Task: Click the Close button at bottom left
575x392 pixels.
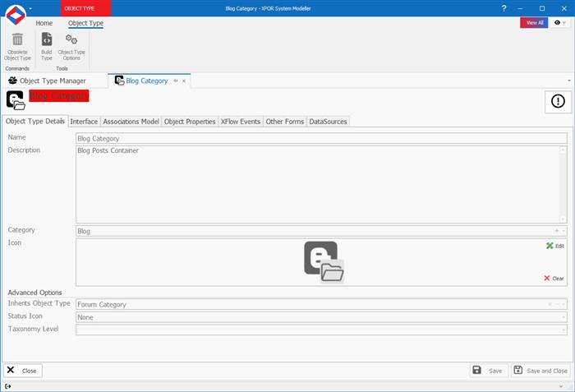Action: [x=23, y=371]
